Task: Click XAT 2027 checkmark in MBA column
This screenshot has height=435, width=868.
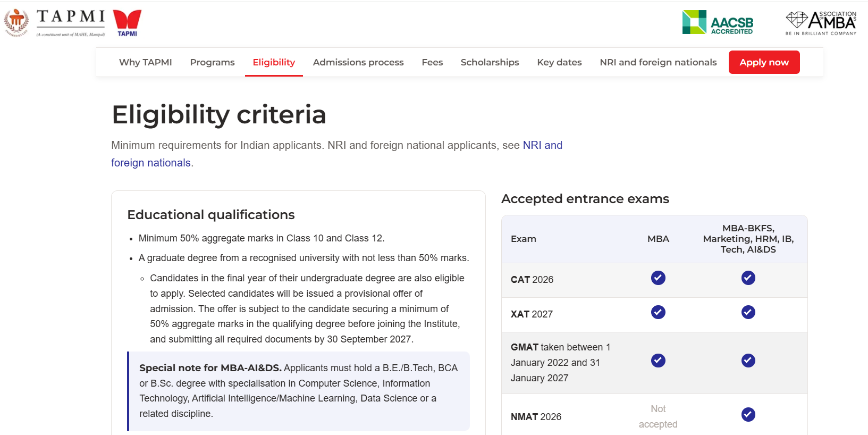Action: [658, 312]
